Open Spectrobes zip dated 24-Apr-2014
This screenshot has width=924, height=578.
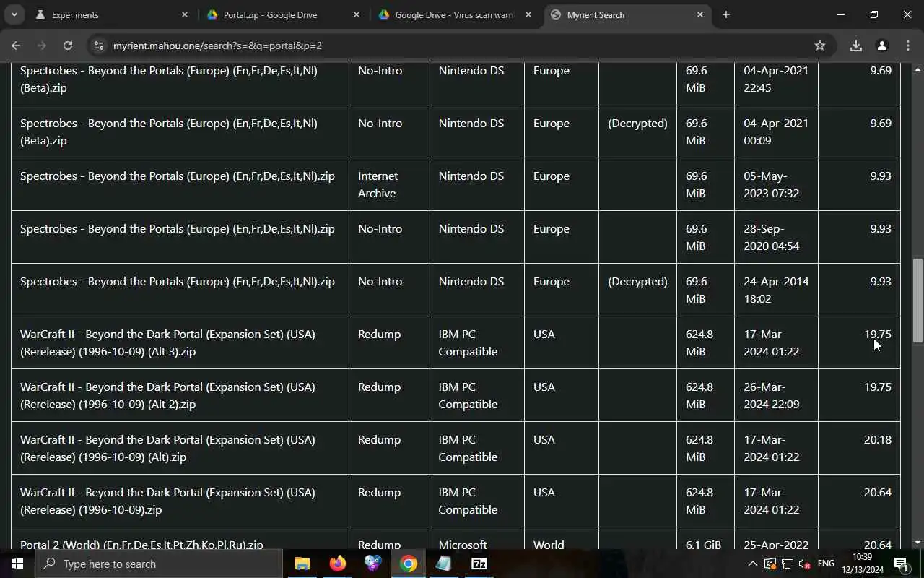[x=178, y=281]
